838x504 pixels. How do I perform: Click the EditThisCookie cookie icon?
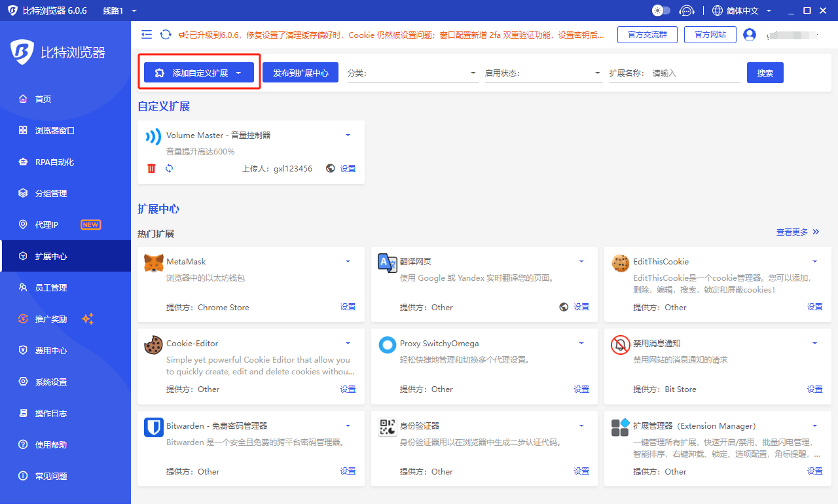pyautogui.click(x=621, y=263)
